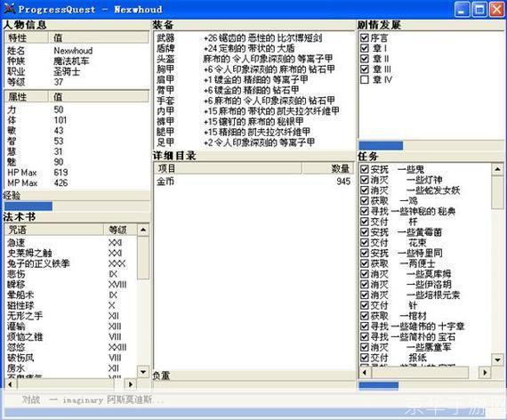Click the quest list scroll up arrow
This screenshot has width=507, height=420.
click(x=497, y=169)
